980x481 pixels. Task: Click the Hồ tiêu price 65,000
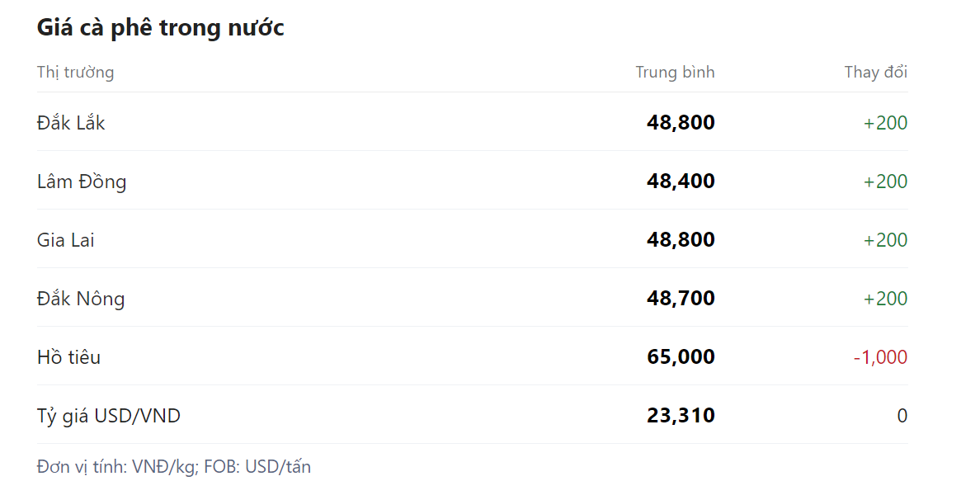coord(681,357)
